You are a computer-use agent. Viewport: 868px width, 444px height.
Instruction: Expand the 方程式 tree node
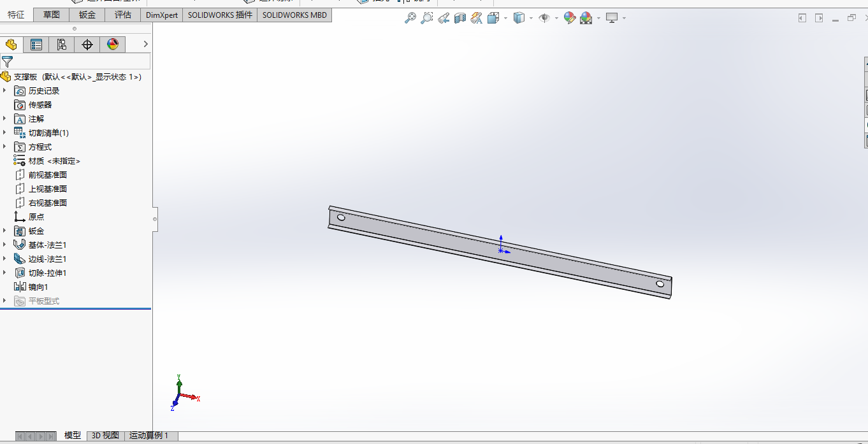pos(4,147)
